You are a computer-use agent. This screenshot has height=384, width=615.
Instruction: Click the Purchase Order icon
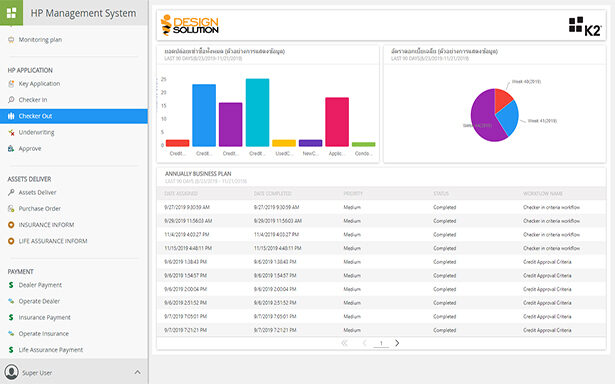[x=11, y=209]
